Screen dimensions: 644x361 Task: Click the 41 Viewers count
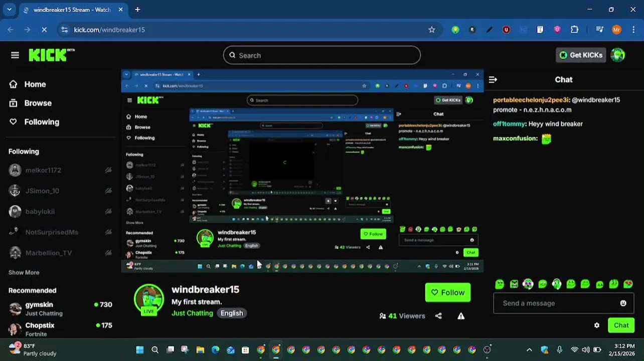pos(402,316)
